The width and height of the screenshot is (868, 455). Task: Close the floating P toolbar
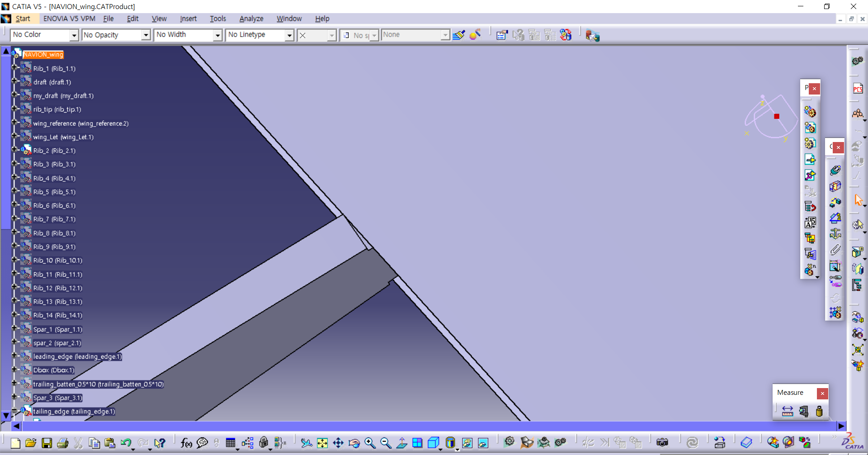tap(815, 89)
